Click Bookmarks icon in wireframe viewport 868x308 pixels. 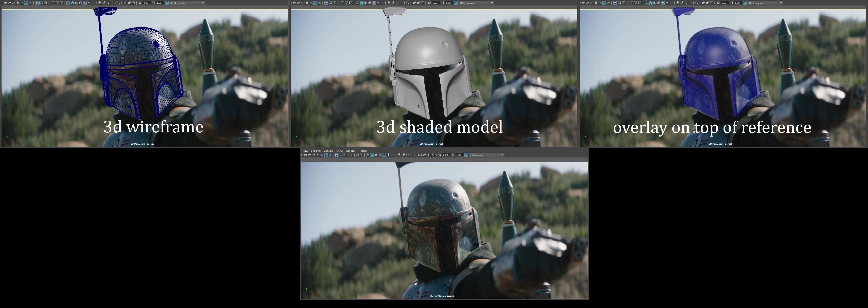pos(18,3)
